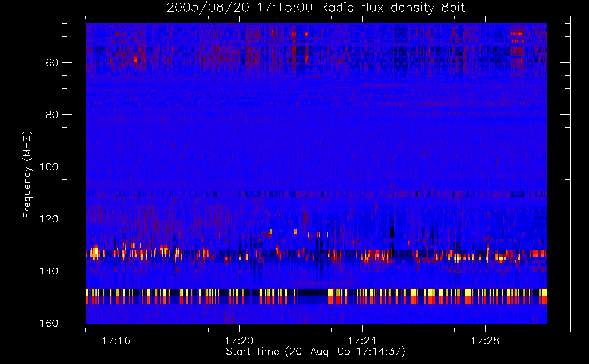Click the 100 MHz frequency tick label

coord(49,167)
